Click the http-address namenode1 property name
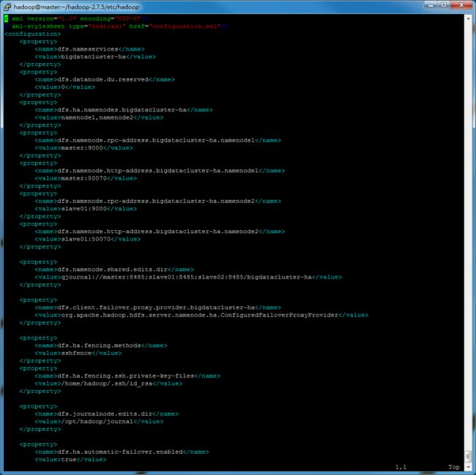476x475 pixels. (x=158, y=171)
